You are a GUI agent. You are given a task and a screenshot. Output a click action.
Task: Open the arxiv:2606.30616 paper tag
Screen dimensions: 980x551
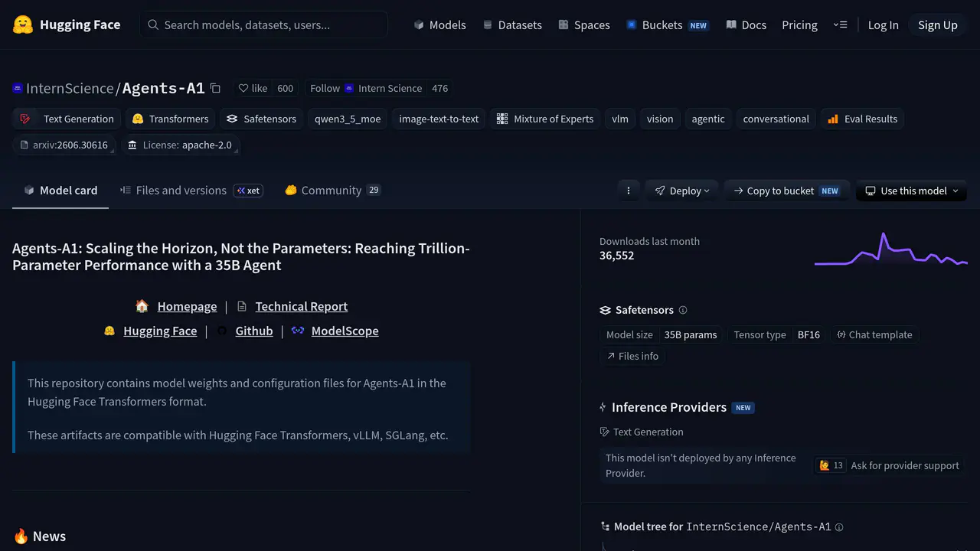coord(65,145)
